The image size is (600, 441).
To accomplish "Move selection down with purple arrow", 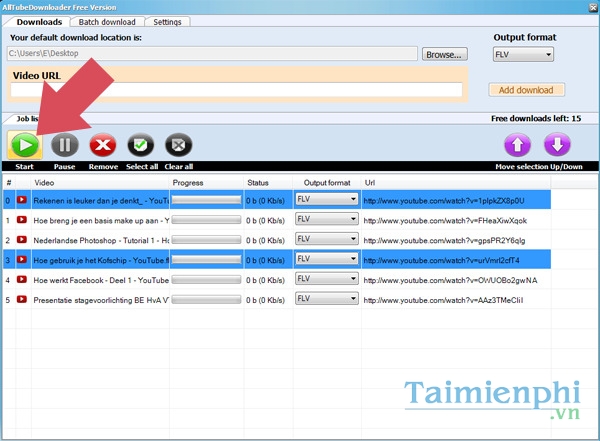I will coord(557,145).
